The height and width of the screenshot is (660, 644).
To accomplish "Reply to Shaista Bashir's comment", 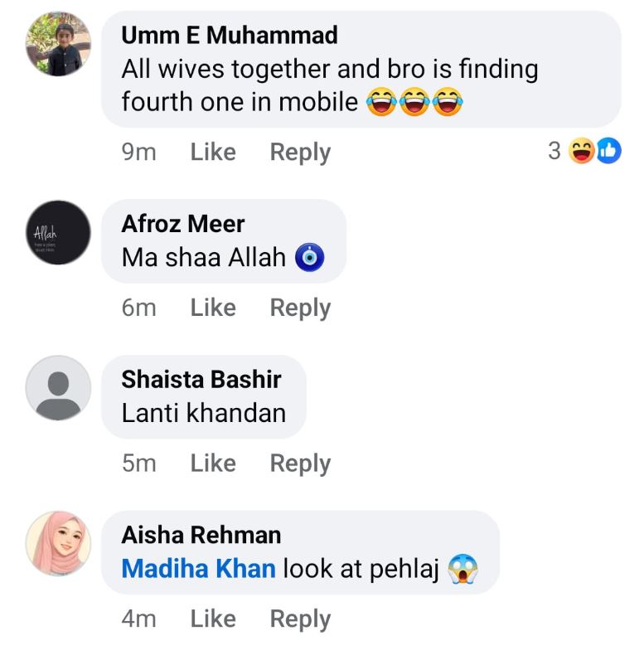I will coord(300,463).
